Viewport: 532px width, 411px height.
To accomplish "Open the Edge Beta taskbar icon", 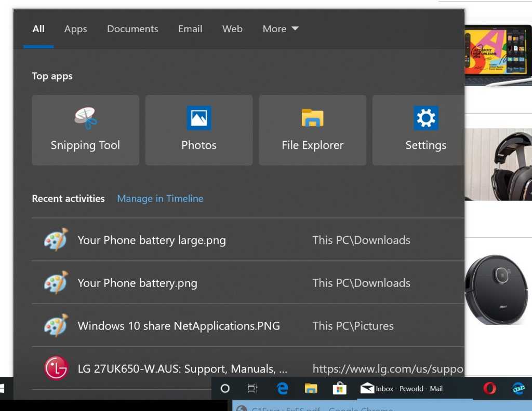I will pyautogui.click(x=518, y=388).
